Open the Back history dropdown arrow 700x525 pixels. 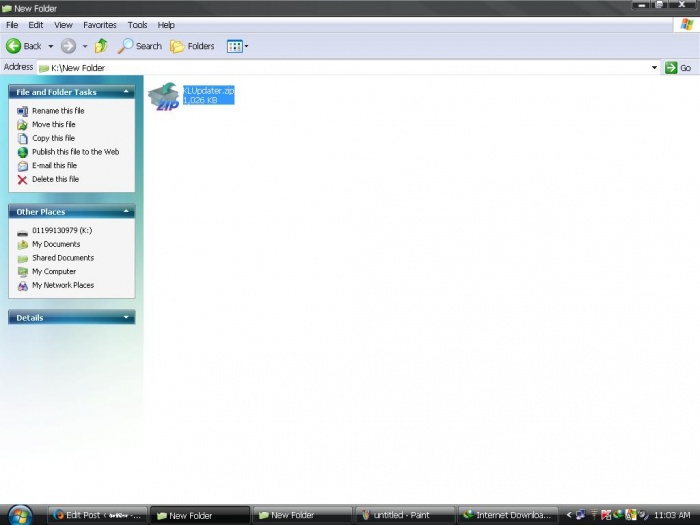pos(50,46)
